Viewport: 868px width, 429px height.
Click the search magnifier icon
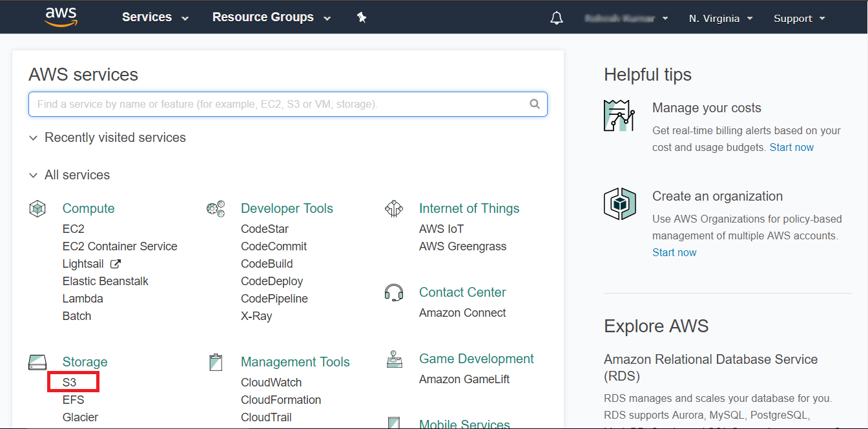(x=534, y=104)
